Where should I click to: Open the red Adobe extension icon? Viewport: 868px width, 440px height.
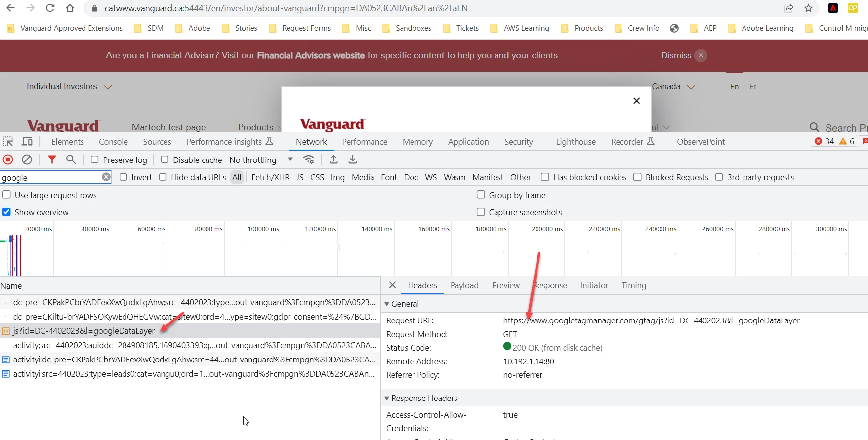point(833,8)
